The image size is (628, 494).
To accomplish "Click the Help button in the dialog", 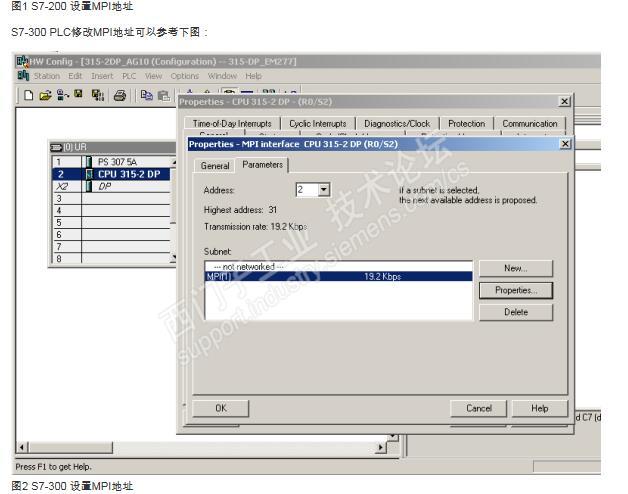I will [x=539, y=408].
